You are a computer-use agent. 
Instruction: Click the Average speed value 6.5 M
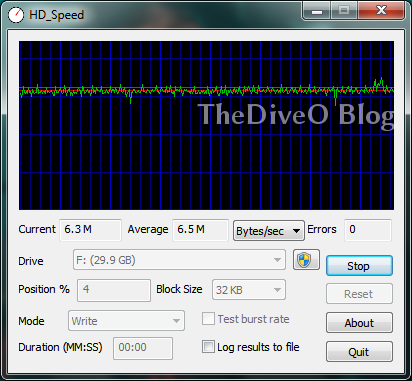point(200,230)
